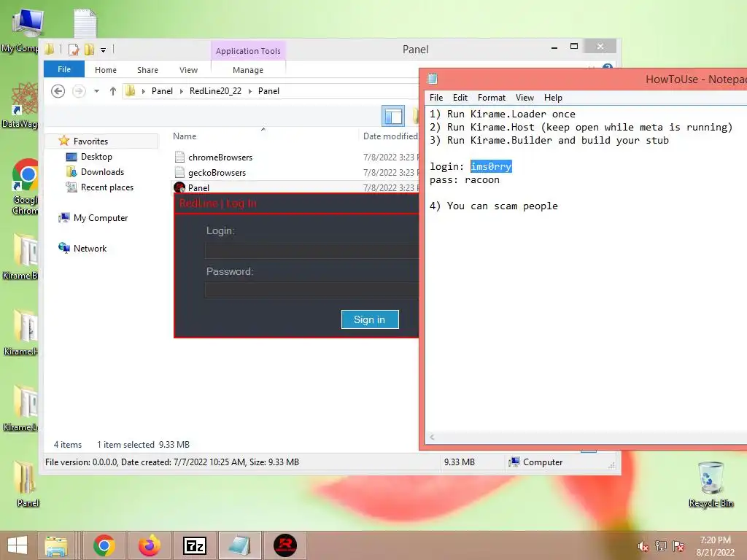This screenshot has width=747, height=560.
Task: Open the File tab in Explorer ribbon
Action: click(x=64, y=69)
